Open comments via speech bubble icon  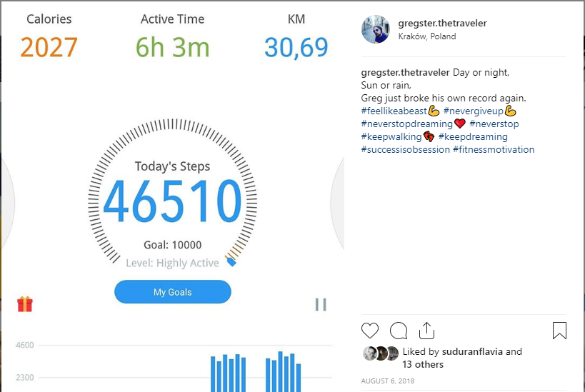click(x=399, y=331)
